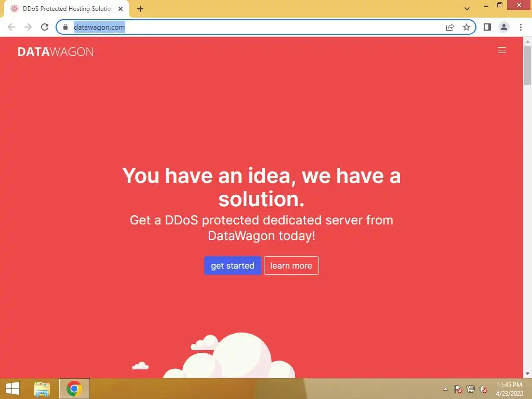Click the scrollbar up arrow
This screenshot has width=532, height=399.
point(527,41)
